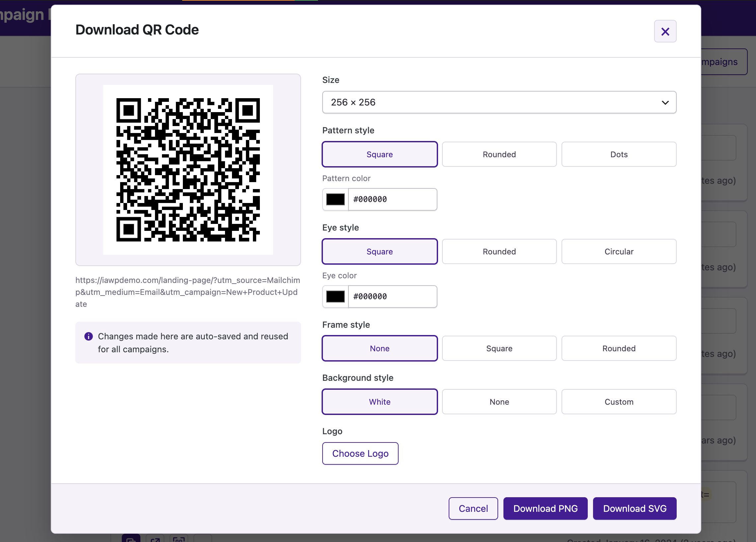
Task: Select Square pattern style
Action: (x=379, y=154)
